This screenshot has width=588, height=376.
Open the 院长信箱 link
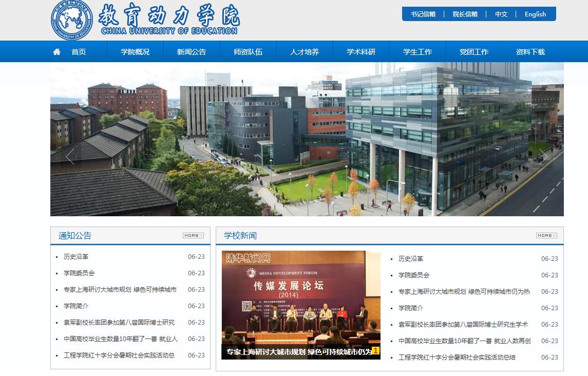[465, 14]
